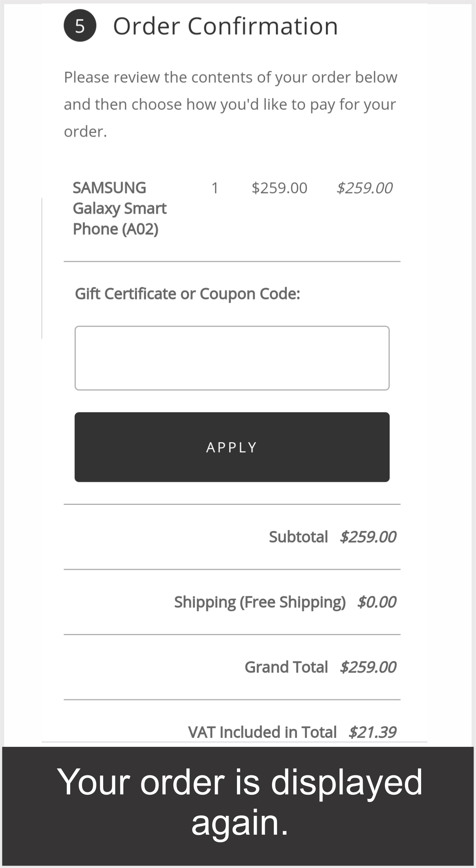The height and width of the screenshot is (868, 476).
Task: Click the italic line total in product row
Action: click(364, 188)
